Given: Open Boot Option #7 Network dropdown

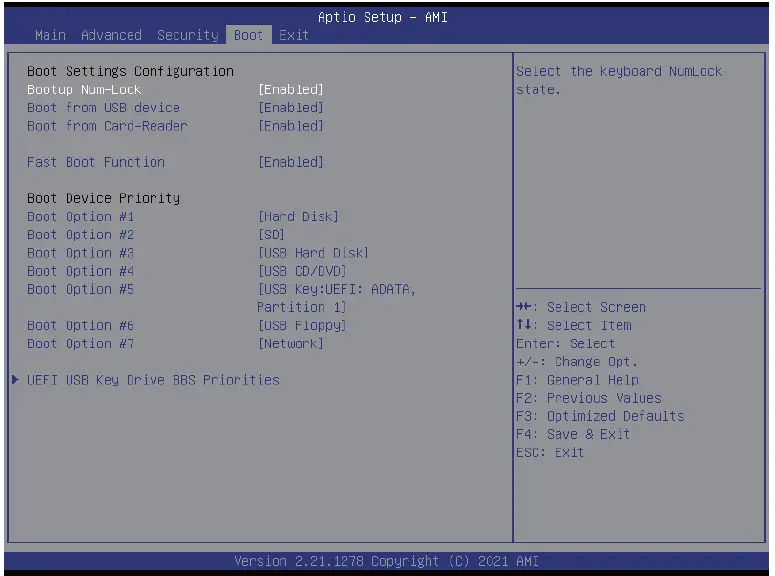Looking at the screenshot, I should tap(291, 344).
